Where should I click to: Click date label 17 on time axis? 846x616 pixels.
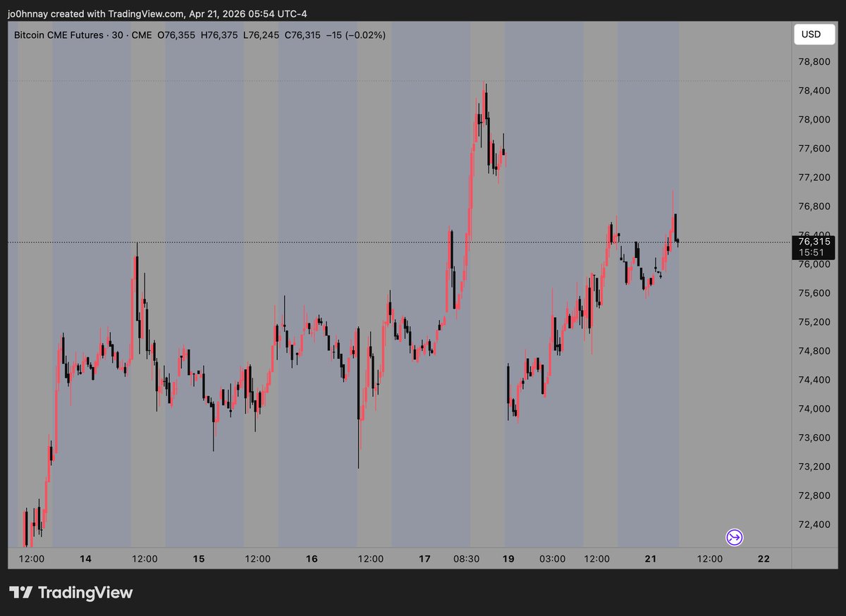[x=424, y=559]
